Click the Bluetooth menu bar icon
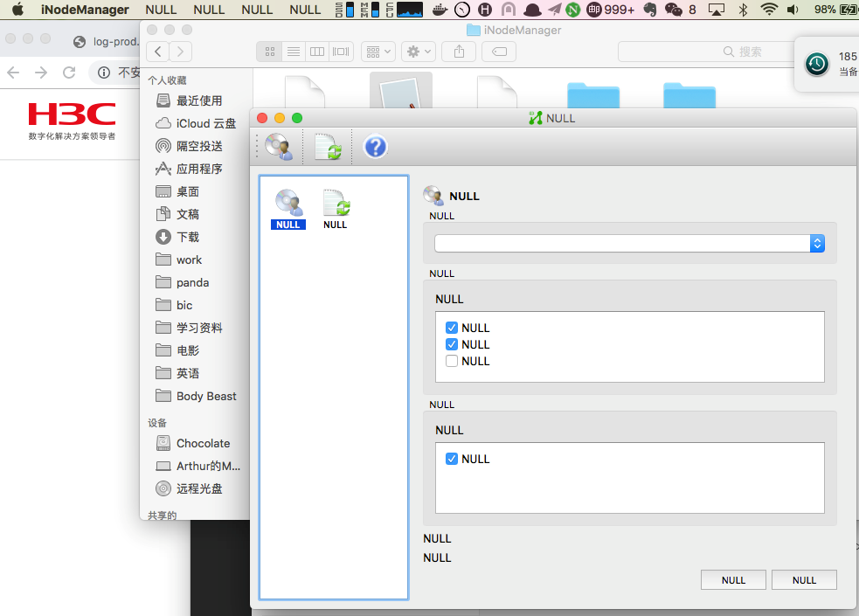The height and width of the screenshot is (616, 859). pyautogui.click(x=744, y=10)
